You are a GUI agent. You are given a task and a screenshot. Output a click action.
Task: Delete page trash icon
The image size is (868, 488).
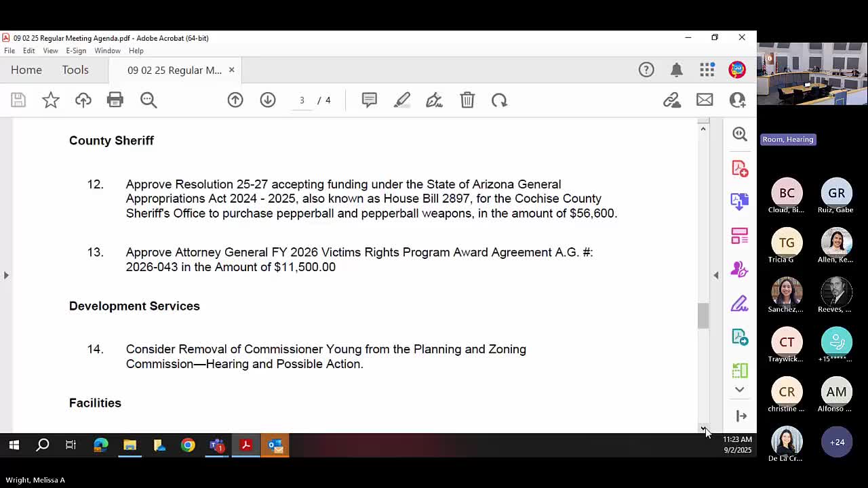[x=467, y=100]
